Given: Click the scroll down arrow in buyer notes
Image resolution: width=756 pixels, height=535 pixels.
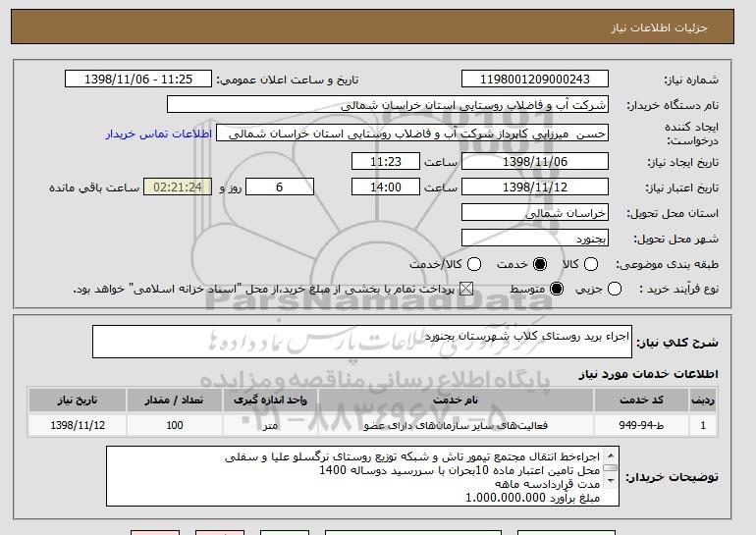Looking at the screenshot, I should pyautogui.click(x=611, y=481).
